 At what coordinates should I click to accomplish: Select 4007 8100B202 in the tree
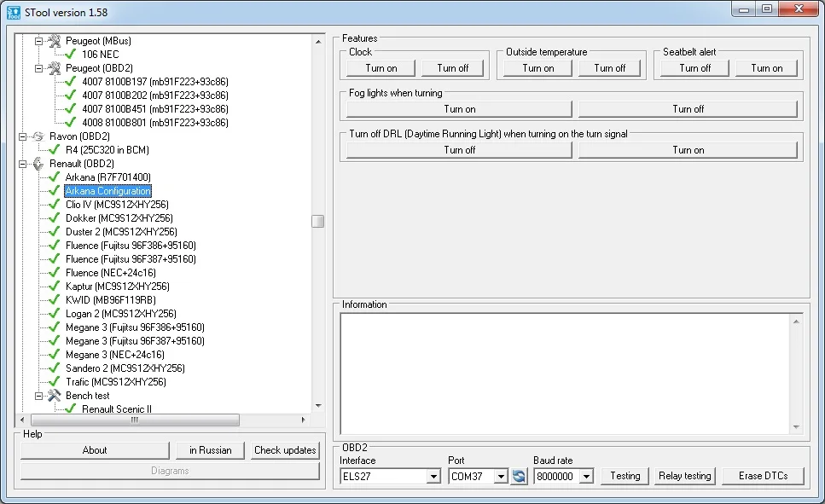(x=155, y=96)
